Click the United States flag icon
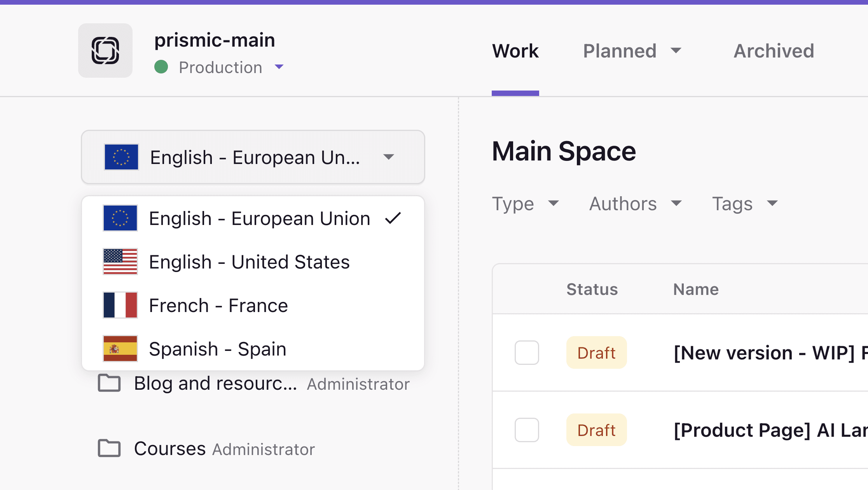Viewport: 868px width, 490px height. [120, 262]
